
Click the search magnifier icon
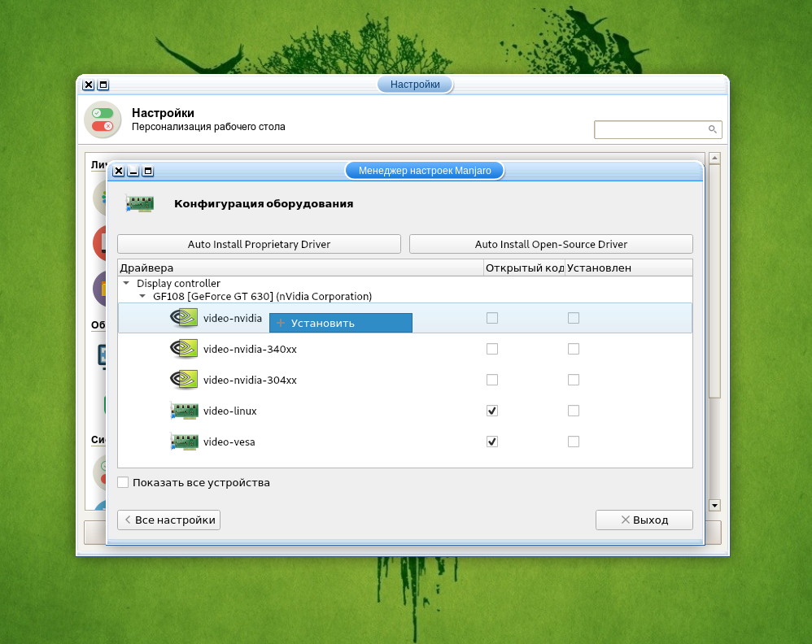coord(712,129)
